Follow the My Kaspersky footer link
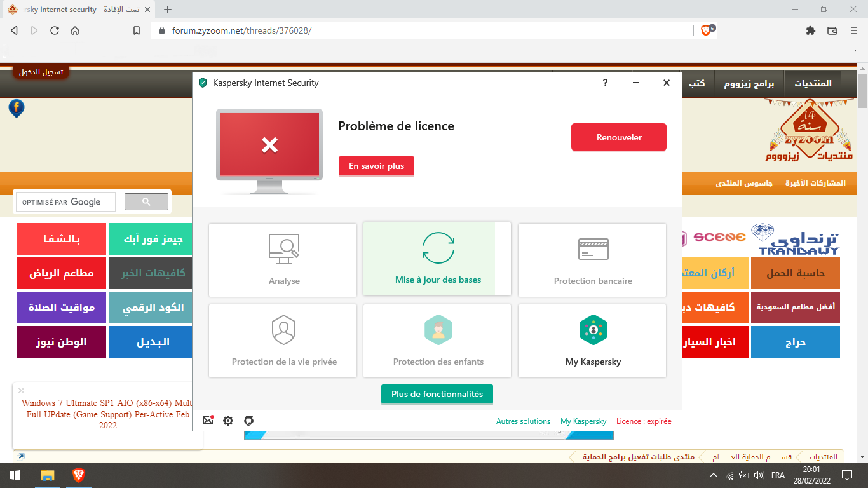 pos(583,421)
